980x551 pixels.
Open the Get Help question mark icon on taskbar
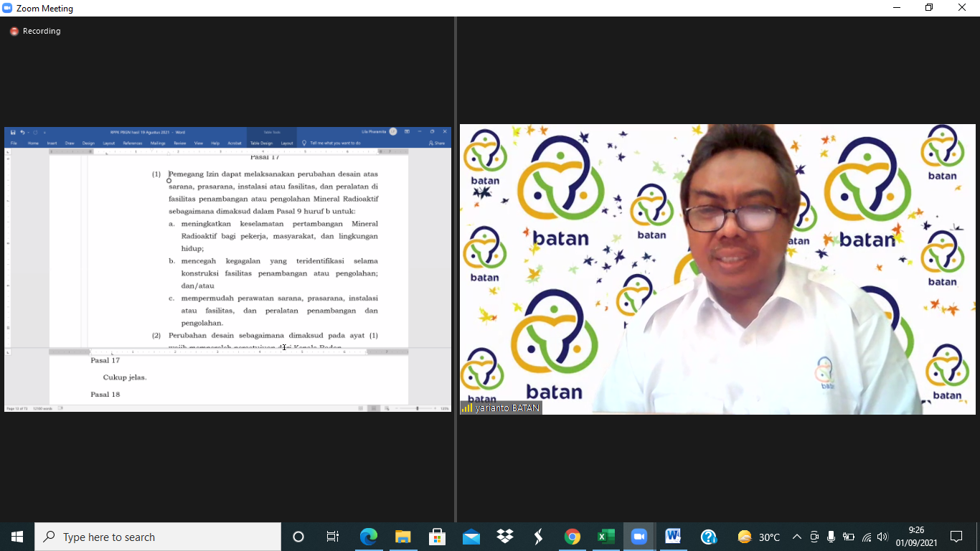point(709,537)
